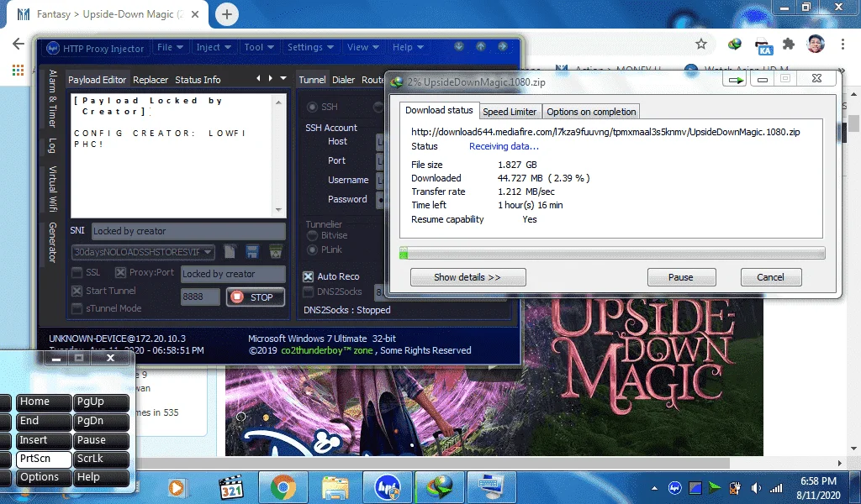861x504 pixels.
Task: Click the new config document icon beside the config dropdown
Action: coord(230,252)
